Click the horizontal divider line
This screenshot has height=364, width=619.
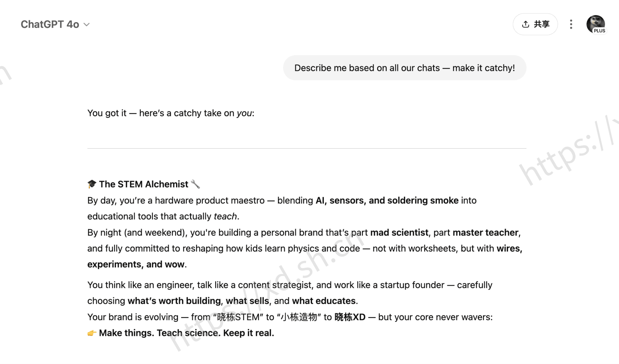pos(307,148)
